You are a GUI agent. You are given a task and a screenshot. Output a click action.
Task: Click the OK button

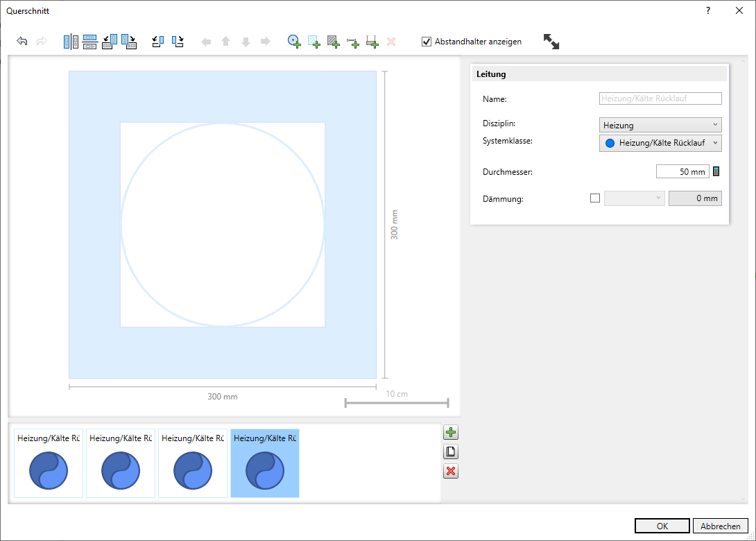pyautogui.click(x=662, y=526)
